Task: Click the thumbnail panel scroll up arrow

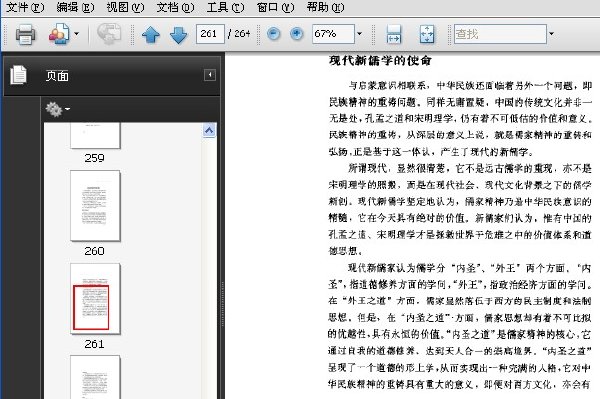Action: point(209,130)
